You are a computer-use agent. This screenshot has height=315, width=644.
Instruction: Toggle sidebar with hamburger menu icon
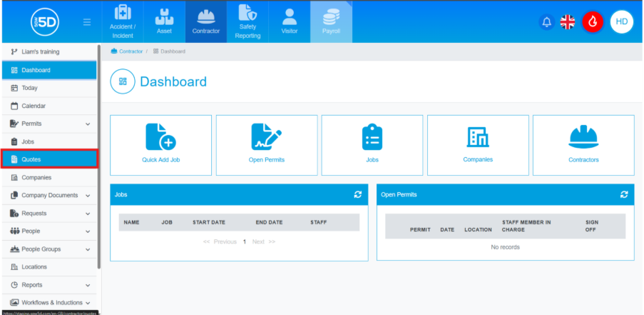click(x=87, y=22)
